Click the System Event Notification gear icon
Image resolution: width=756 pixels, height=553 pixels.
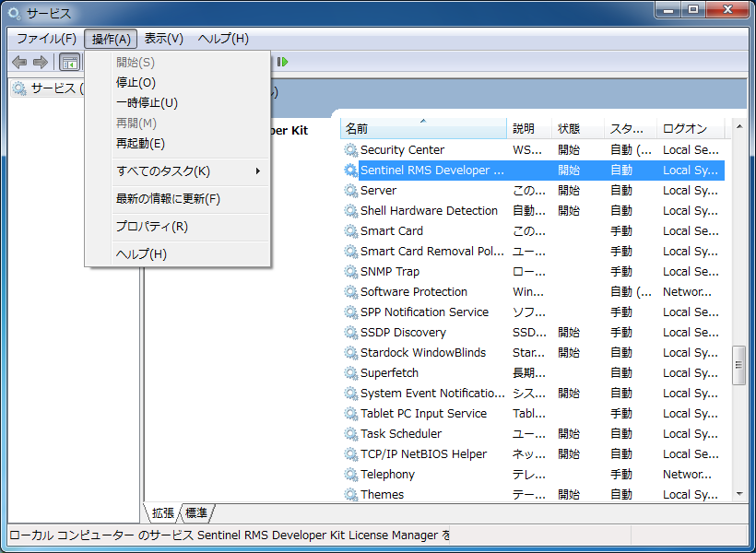coord(350,393)
